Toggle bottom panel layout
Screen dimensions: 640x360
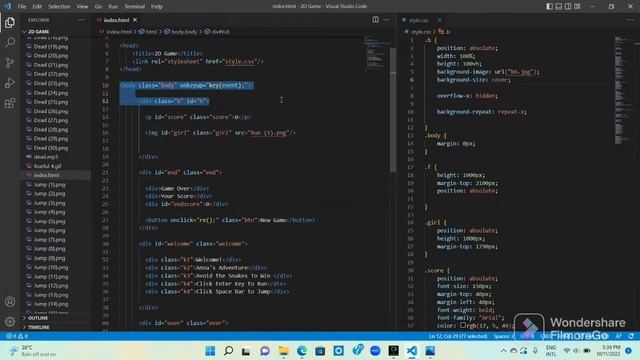[558, 6]
